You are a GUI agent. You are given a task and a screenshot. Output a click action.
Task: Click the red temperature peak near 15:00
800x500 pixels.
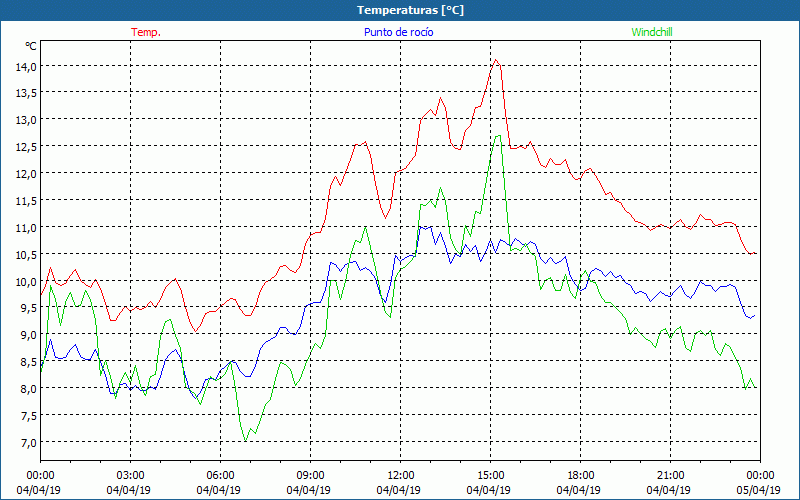tap(495, 60)
